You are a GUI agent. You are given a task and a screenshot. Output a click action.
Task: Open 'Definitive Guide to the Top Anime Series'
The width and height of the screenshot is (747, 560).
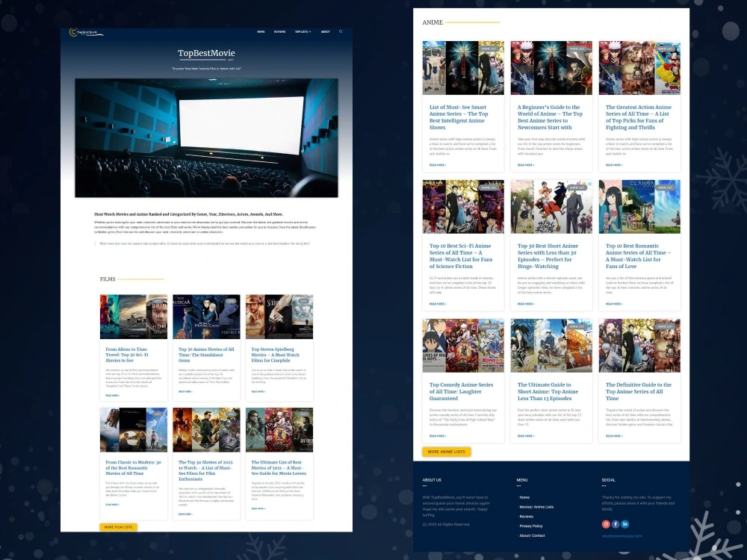coord(639,391)
